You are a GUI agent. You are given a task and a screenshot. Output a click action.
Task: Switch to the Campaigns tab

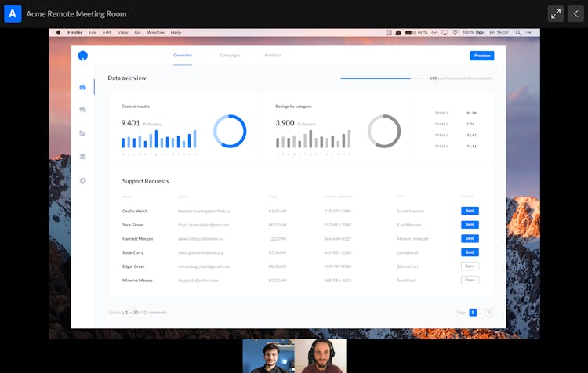(230, 56)
